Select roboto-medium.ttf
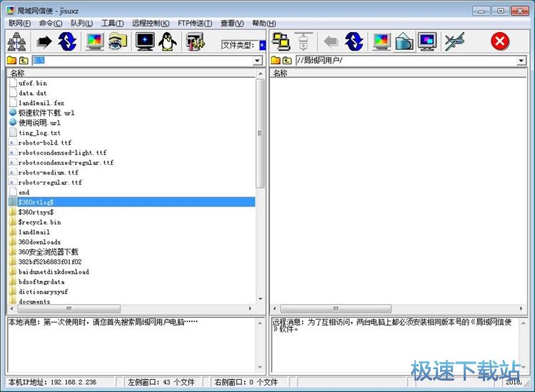535x392 pixels. point(48,172)
